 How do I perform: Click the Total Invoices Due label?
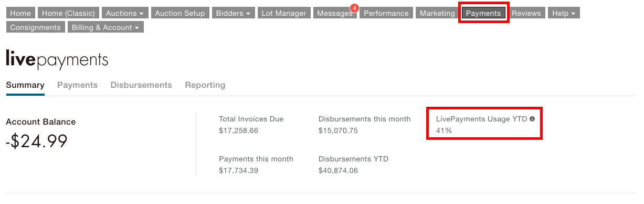(251, 119)
